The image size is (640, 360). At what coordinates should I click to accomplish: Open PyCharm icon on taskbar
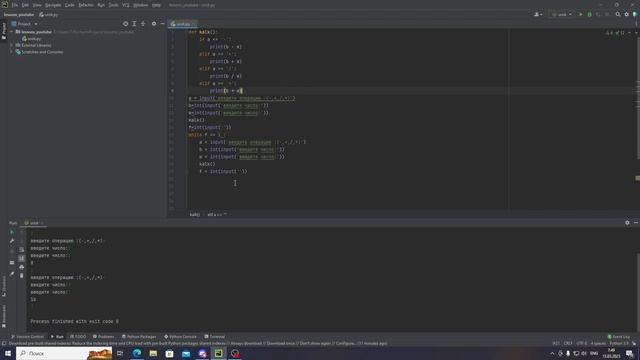[x=218, y=353]
